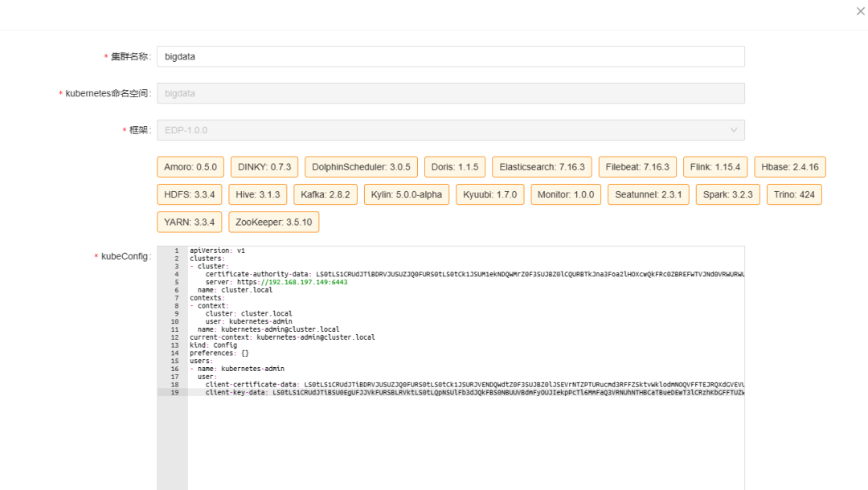Select the Filebeat: 7.16.3 tag
This screenshot has height=490, width=868.
[637, 167]
